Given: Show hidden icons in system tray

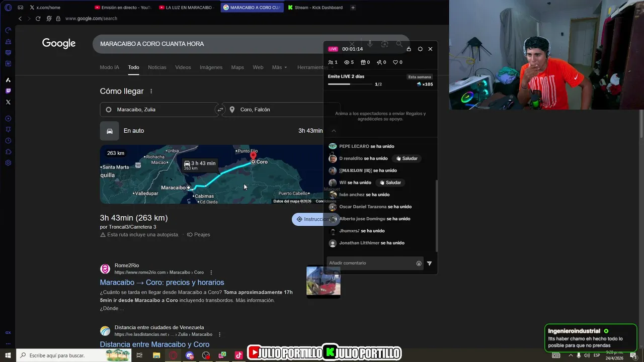Looking at the screenshot, I should coord(571,355).
